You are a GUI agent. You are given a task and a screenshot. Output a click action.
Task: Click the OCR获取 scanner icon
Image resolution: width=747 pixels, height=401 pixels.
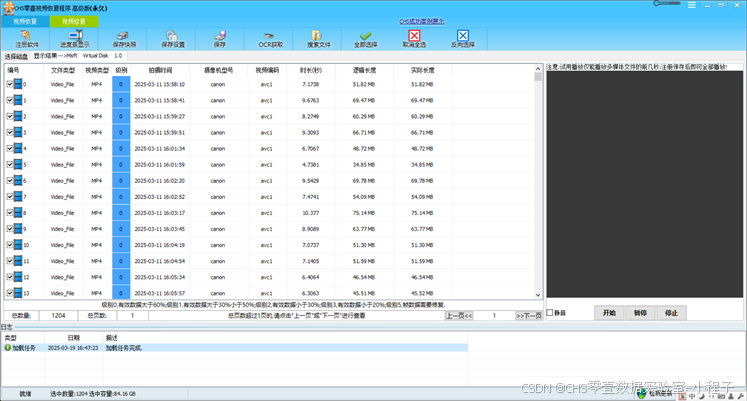269,36
